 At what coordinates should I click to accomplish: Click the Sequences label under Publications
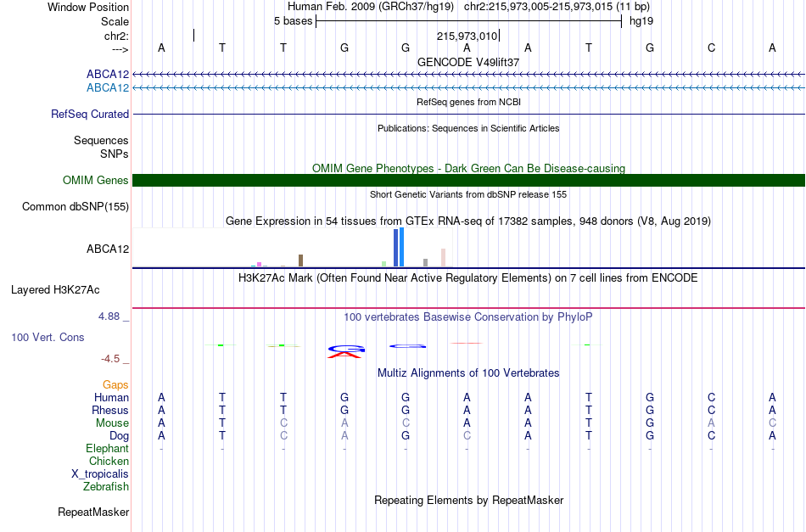[101, 140]
